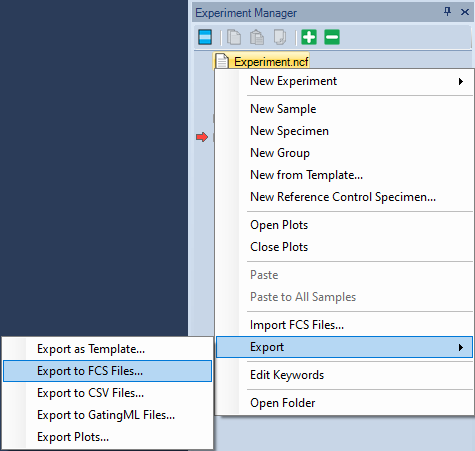Choose Import FCS Files... entry
This screenshot has width=475, height=451.
(344, 325)
